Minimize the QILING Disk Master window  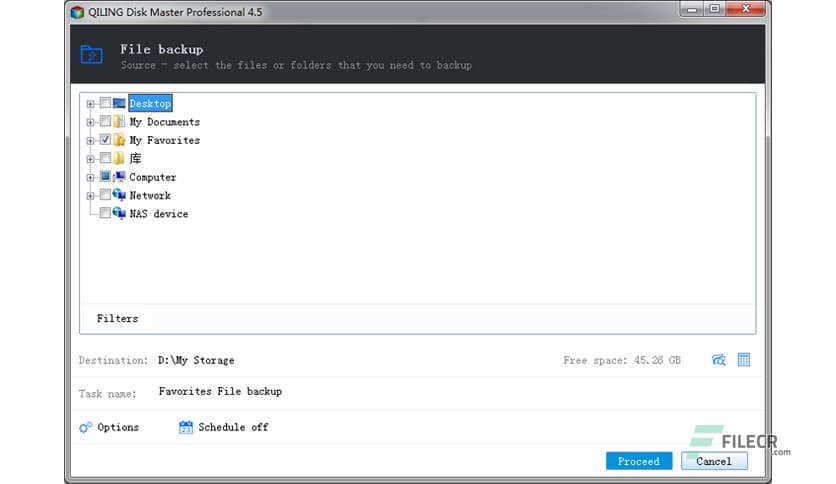click(692, 9)
